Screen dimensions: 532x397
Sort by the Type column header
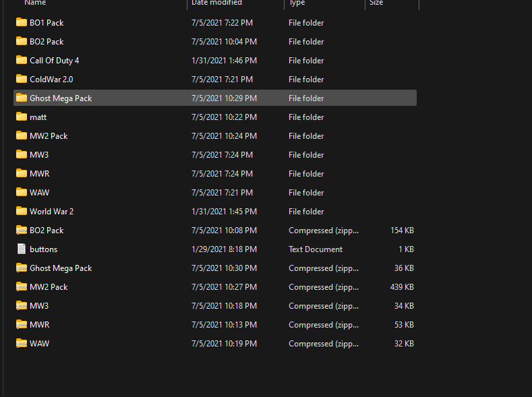pyautogui.click(x=297, y=3)
